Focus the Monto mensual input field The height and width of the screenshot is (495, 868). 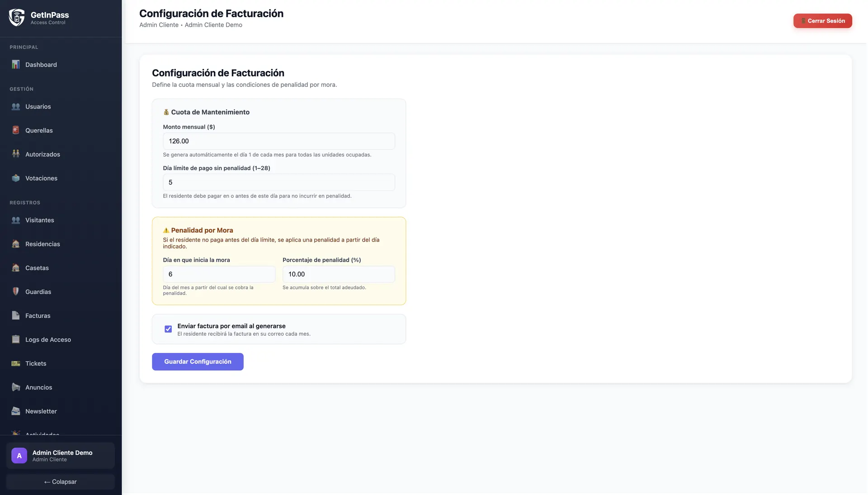[x=279, y=141]
